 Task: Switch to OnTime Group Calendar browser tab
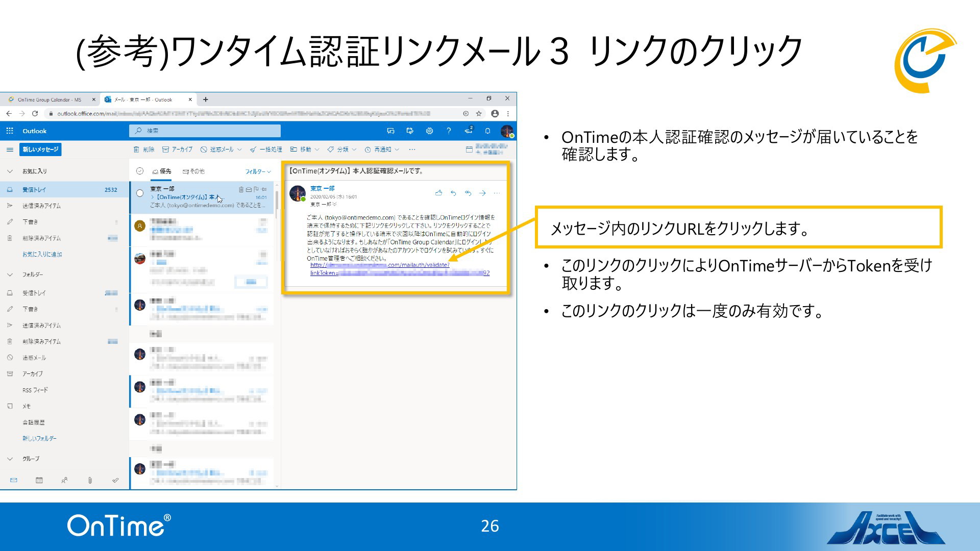(50, 99)
